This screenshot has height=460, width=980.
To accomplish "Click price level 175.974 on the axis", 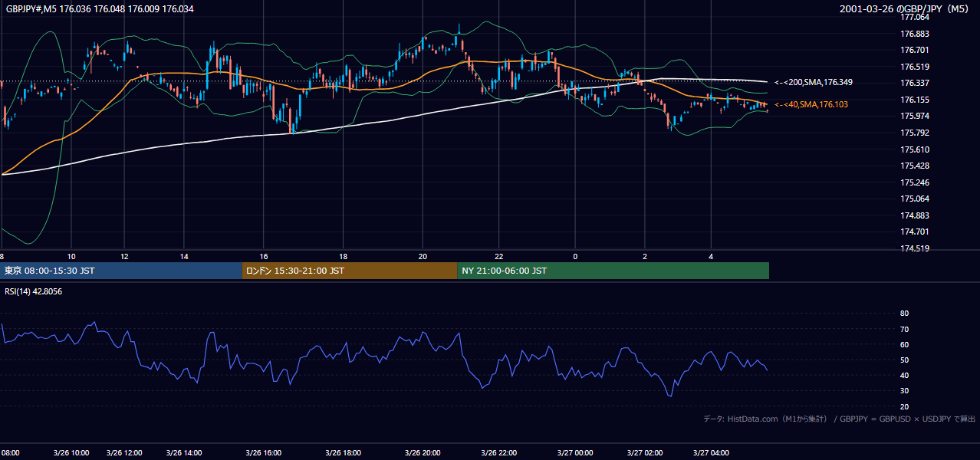I will pyautogui.click(x=915, y=116).
